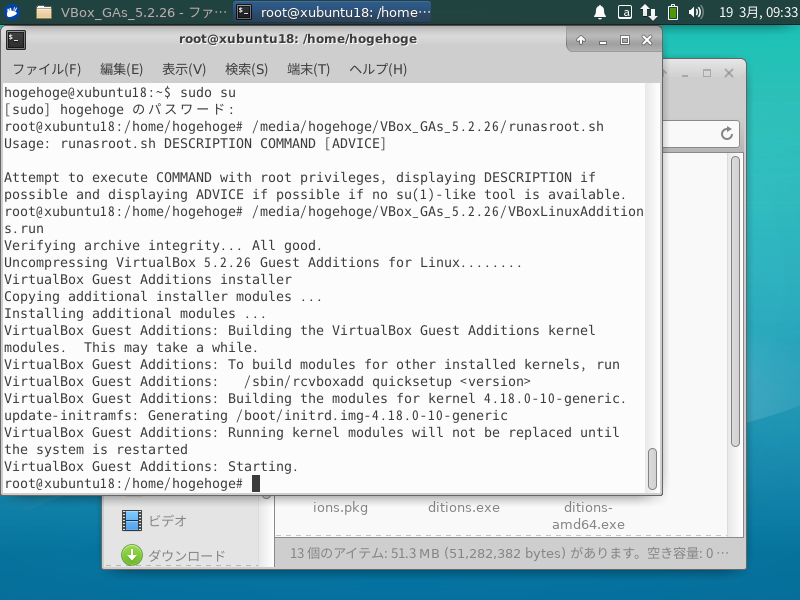Click the file manager vertical scrollbar
The image size is (800, 600).
[x=735, y=302]
